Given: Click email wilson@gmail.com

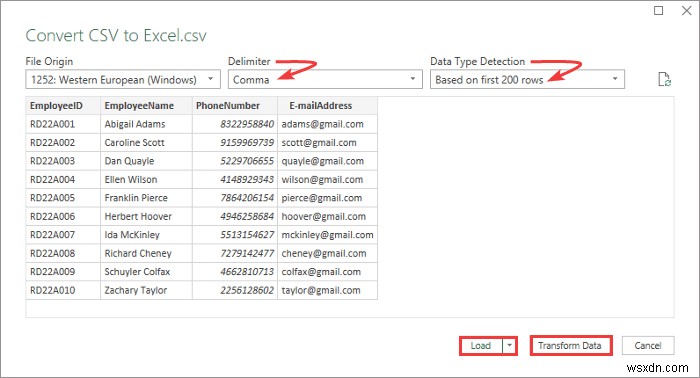Looking at the screenshot, I should click(322, 179).
